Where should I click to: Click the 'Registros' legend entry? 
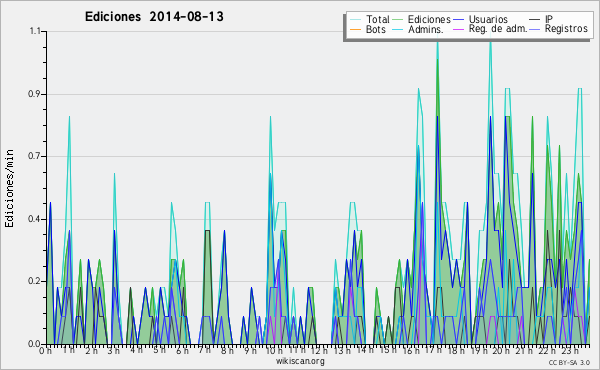pos(566,29)
